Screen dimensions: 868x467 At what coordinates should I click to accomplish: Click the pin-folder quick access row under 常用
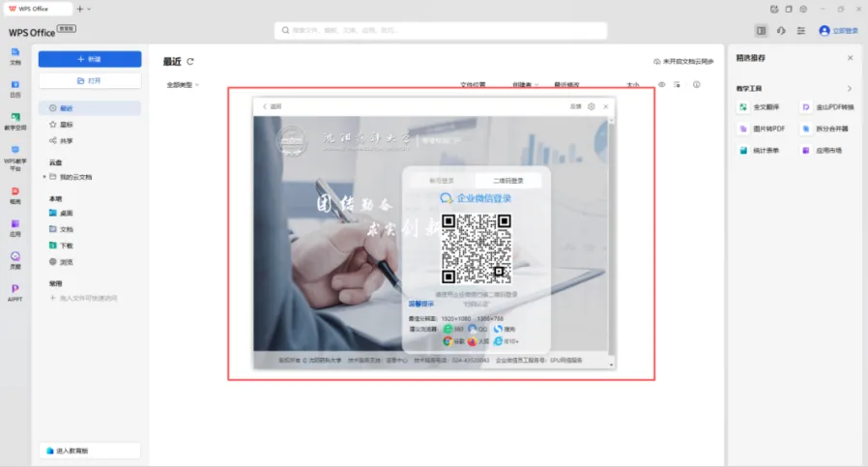click(x=84, y=298)
